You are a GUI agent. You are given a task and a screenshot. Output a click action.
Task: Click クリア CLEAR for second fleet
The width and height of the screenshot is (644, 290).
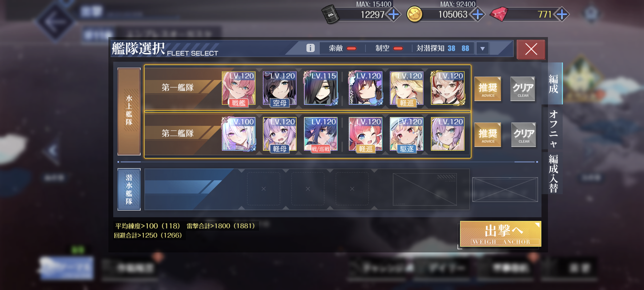coord(524,134)
